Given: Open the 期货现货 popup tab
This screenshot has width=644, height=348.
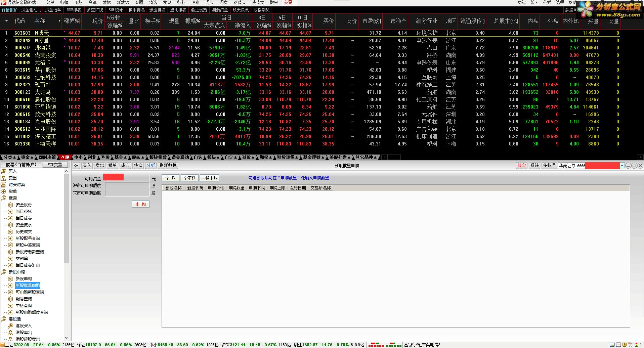Looking at the screenshot, I should tap(288, 157).
